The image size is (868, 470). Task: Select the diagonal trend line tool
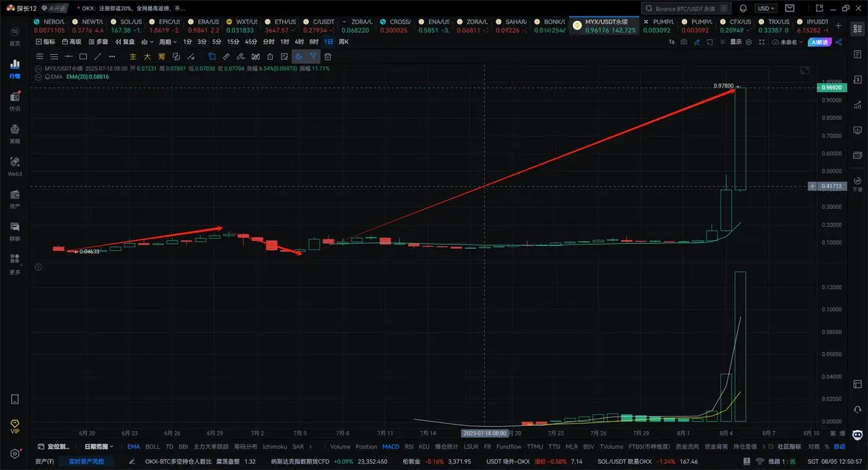pos(97,56)
